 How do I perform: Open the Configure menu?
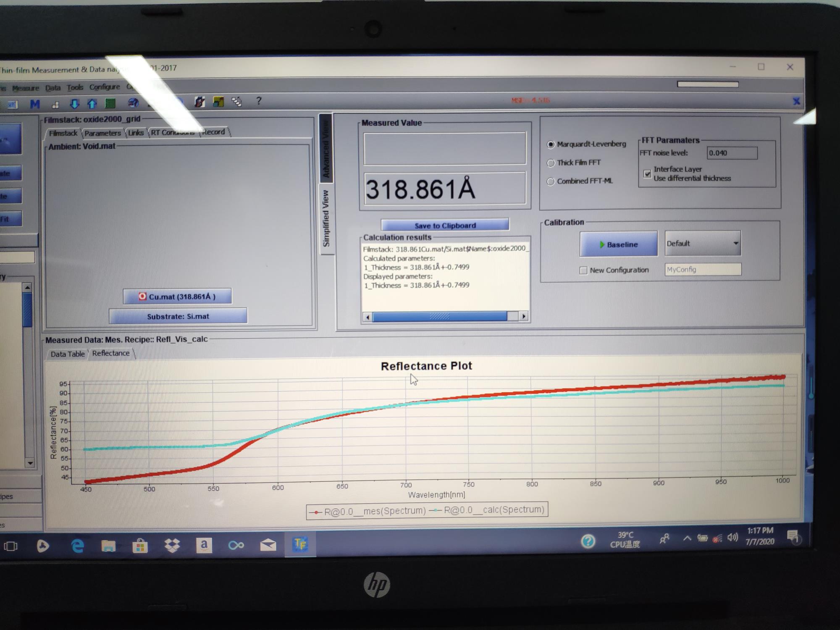coord(105,87)
